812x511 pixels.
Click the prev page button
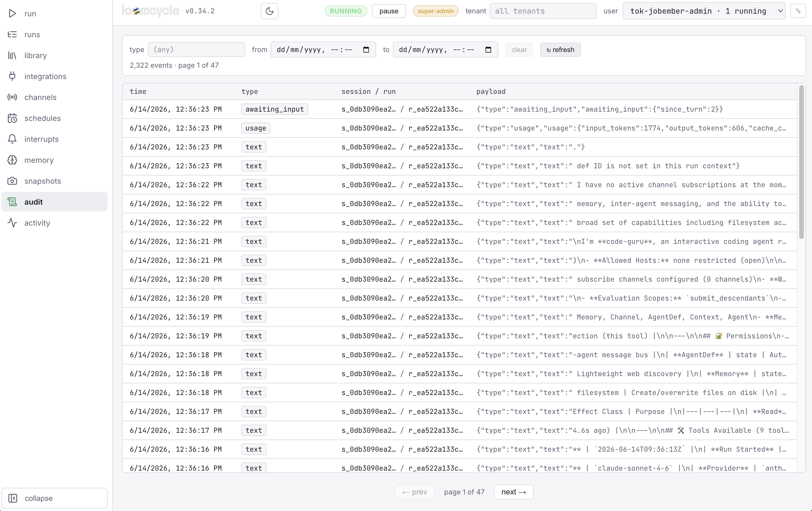pos(414,492)
